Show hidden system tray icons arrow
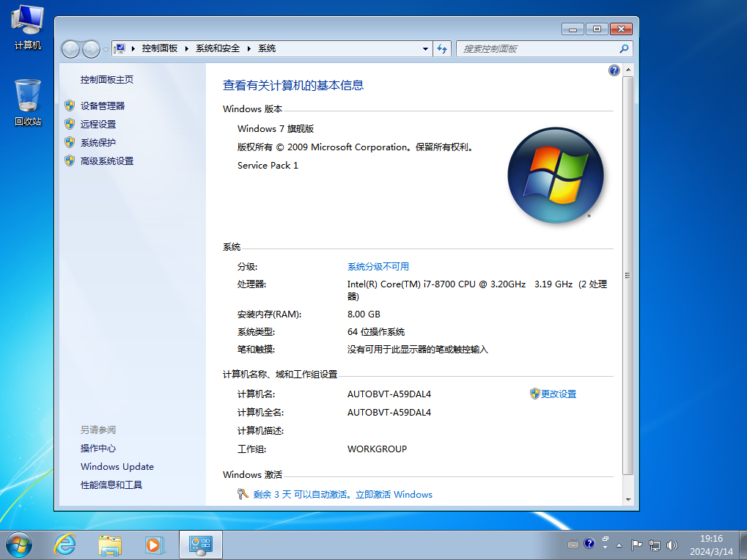The height and width of the screenshot is (560, 747). click(x=619, y=545)
